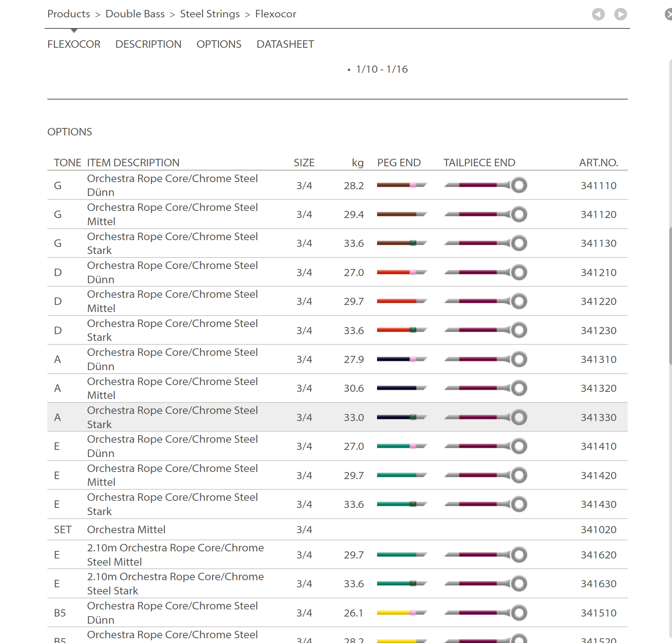This screenshot has width=672, height=643.
Task: Select set article number 341020
Action: (599, 530)
